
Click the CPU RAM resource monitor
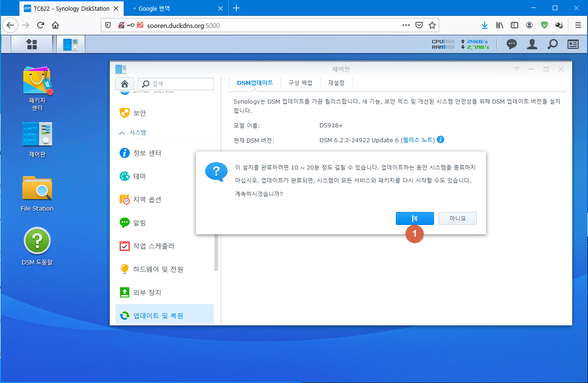(x=460, y=44)
